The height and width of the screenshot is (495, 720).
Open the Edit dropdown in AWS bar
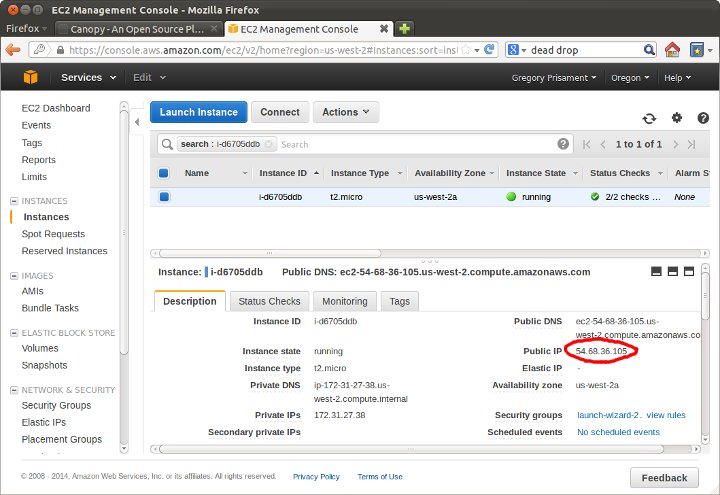149,78
